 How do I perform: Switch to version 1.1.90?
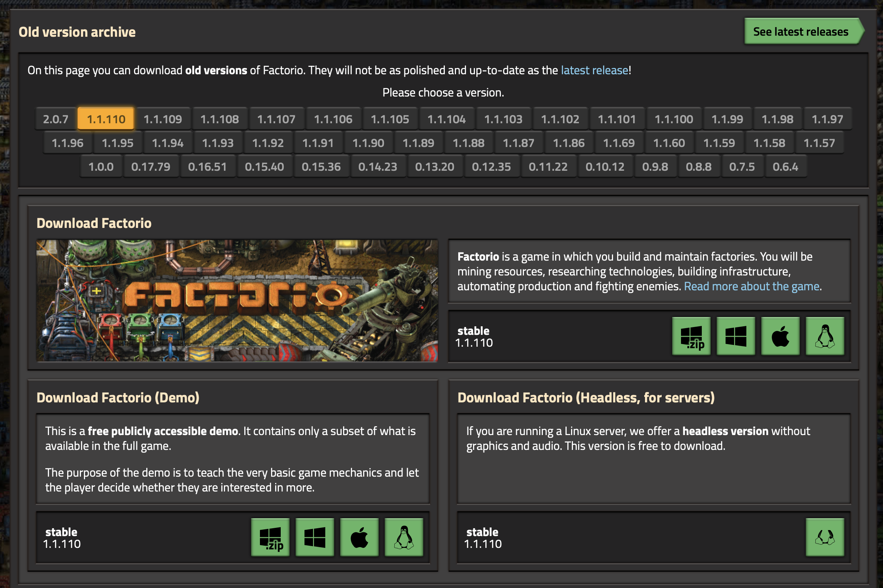click(x=368, y=143)
